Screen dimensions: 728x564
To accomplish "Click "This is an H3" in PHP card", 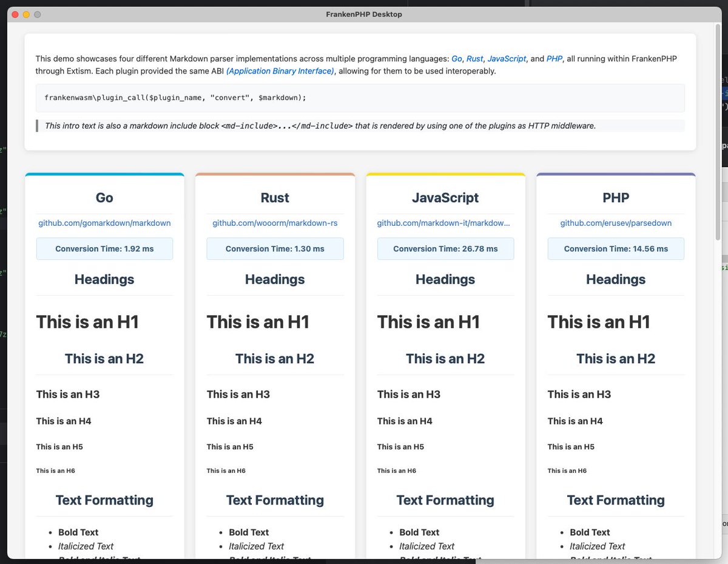I will tap(579, 395).
